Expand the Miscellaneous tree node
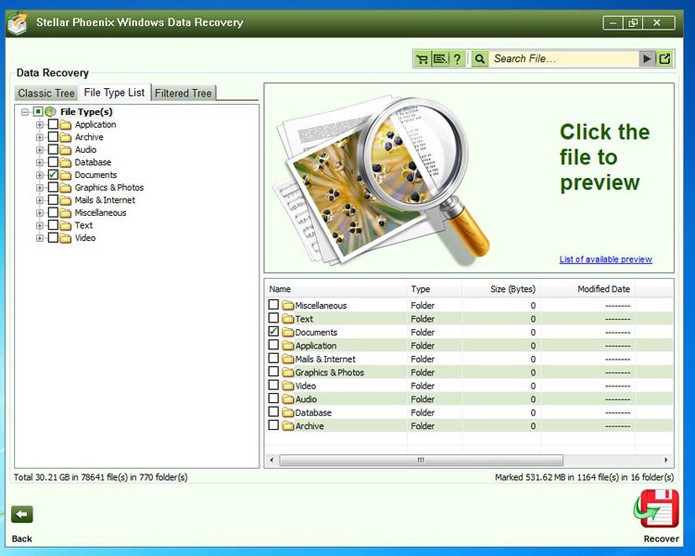 39,213
